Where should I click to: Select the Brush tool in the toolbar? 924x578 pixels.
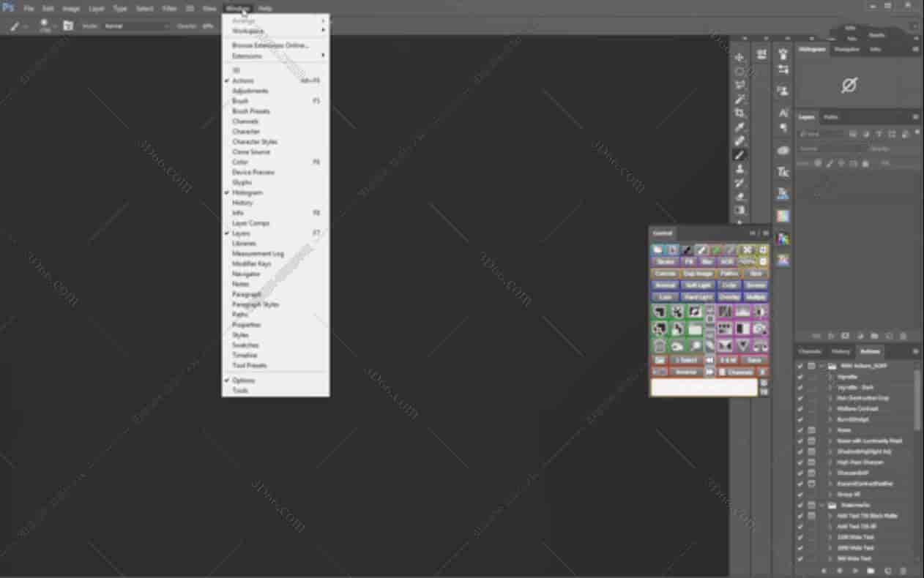(x=739, y=155)
